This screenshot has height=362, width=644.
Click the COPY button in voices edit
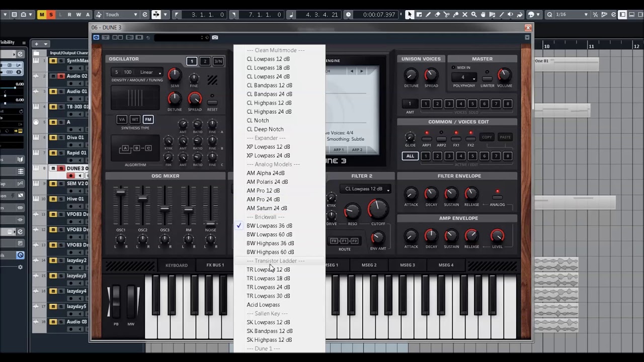click(x=487, y=137)
